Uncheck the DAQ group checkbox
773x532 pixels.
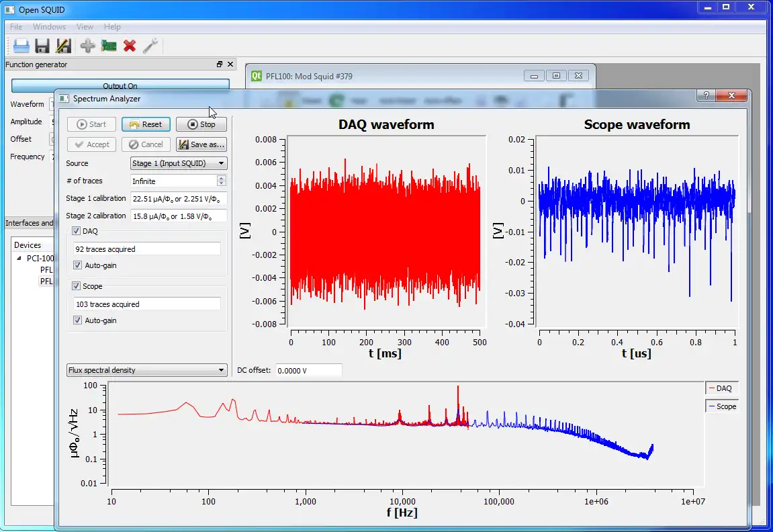pos(77,231)
